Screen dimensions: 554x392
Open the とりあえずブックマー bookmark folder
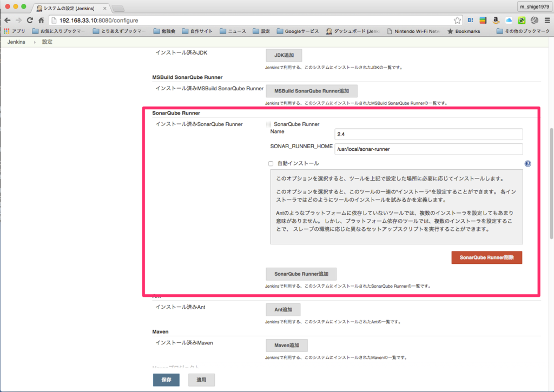click(119, 31)
